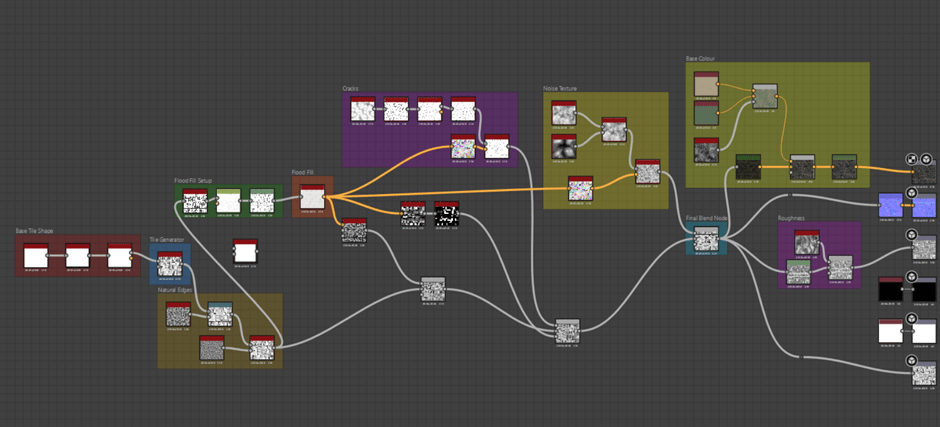
Task: Select green-header node in Roughness frame
Action: [x=799, y=273]
